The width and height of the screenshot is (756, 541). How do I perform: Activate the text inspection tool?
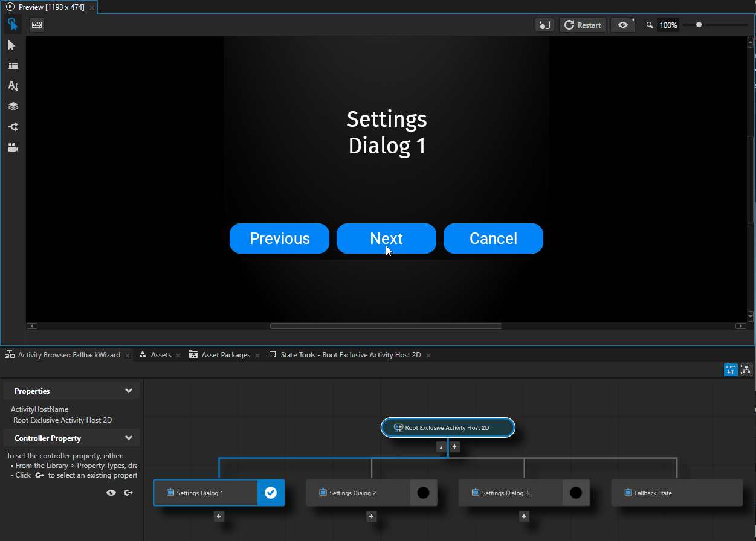[13, 86]
